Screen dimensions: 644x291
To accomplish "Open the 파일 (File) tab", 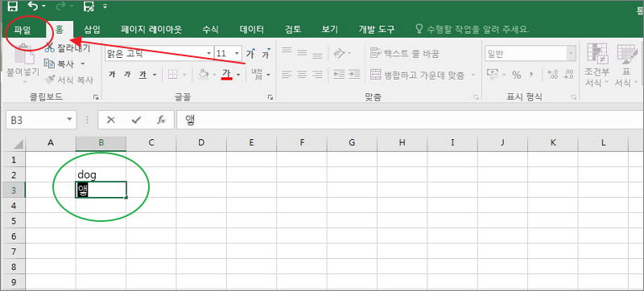I will click(x=23, y=30).
